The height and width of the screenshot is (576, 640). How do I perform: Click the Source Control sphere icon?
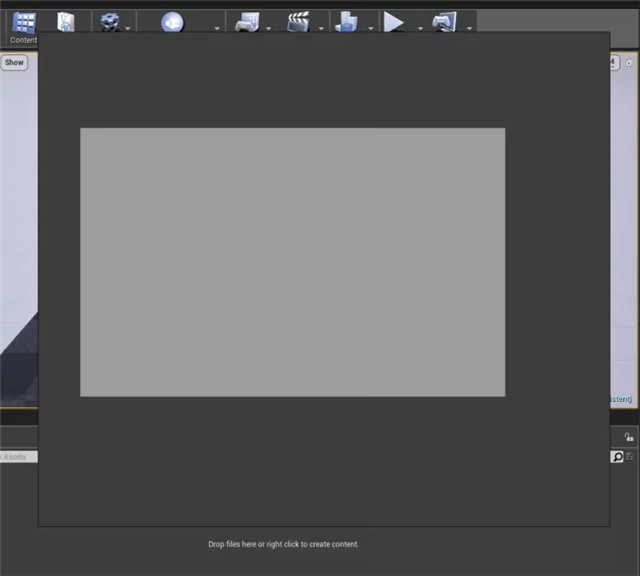[172, 22]
